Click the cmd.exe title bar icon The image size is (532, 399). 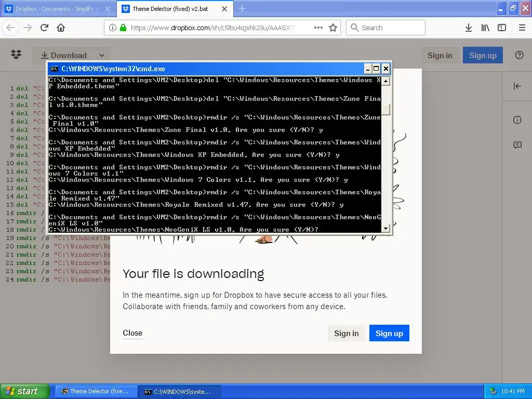(54, 69)
